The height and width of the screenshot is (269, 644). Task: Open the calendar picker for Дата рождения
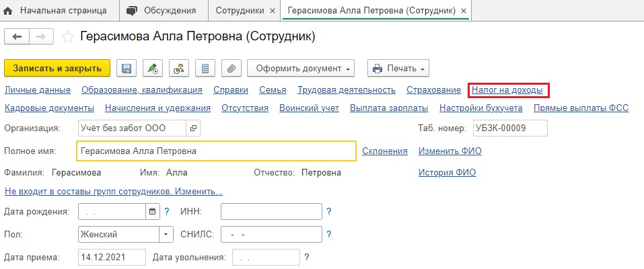pyautogui.click(x=152, y=212)
